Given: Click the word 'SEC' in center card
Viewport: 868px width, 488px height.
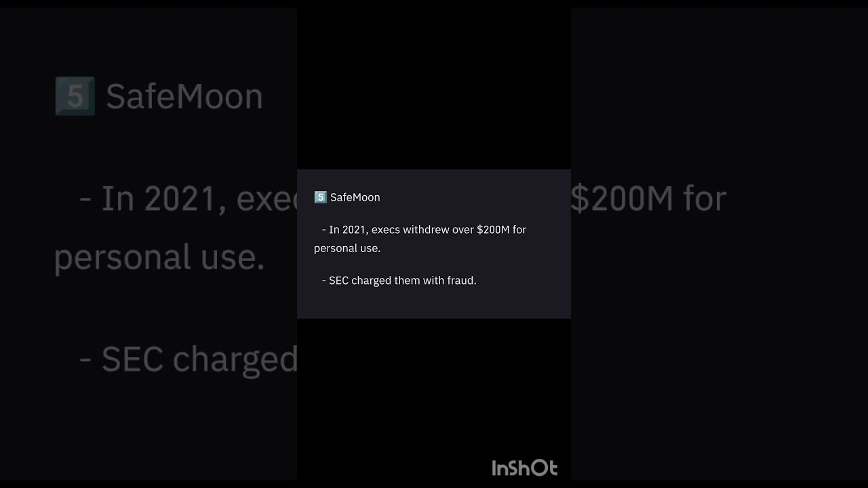Looking at the screenshot, I should tap(338, 281).
